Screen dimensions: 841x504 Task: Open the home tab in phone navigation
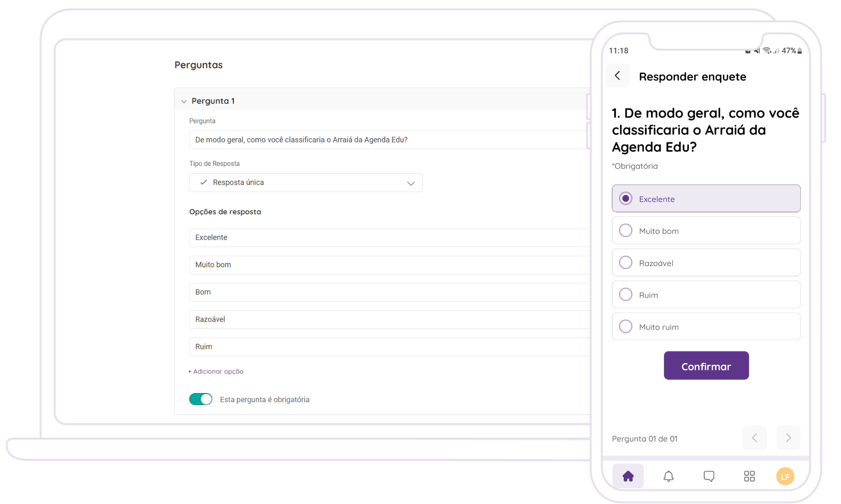click(628, 476)
